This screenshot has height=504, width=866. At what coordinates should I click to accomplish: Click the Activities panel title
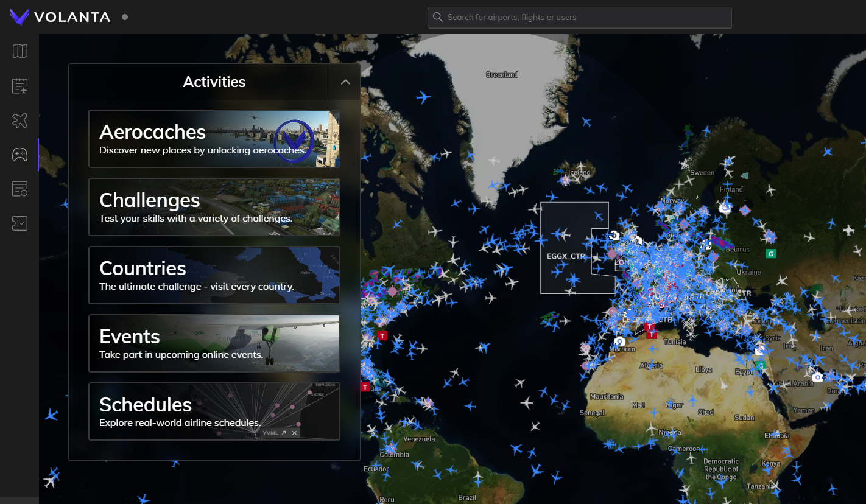(x=214, y=82)
